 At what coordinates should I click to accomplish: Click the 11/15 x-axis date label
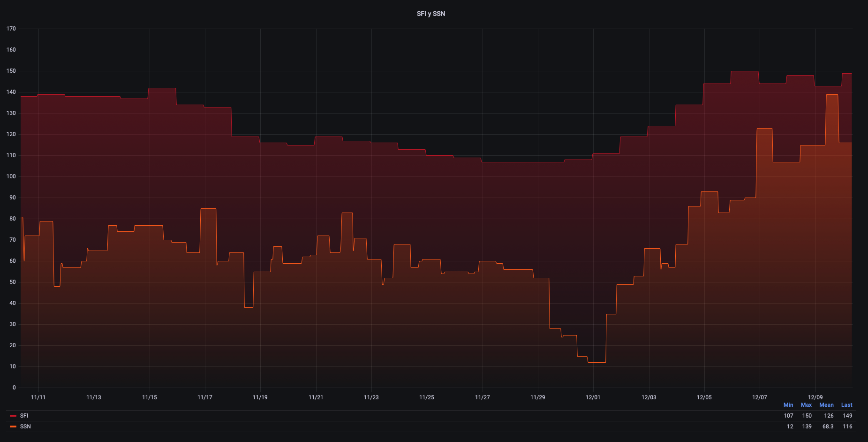pyautogui.click(x=150, y=397)
